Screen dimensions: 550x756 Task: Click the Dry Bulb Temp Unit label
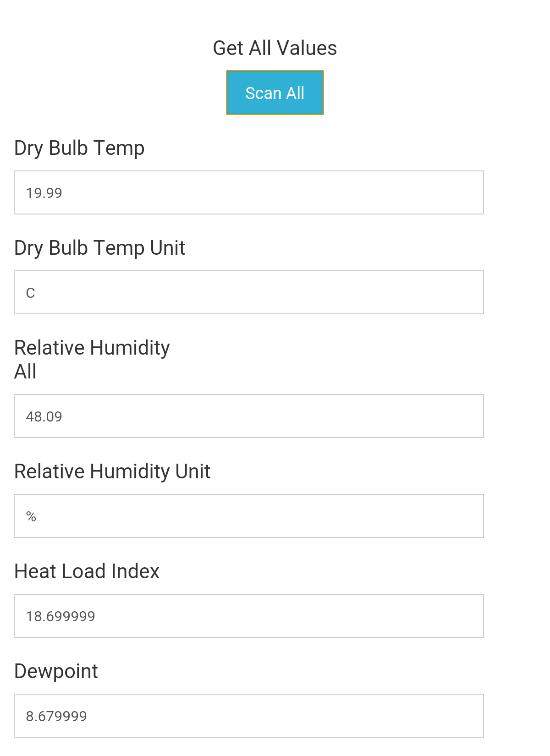click(100, 248)
